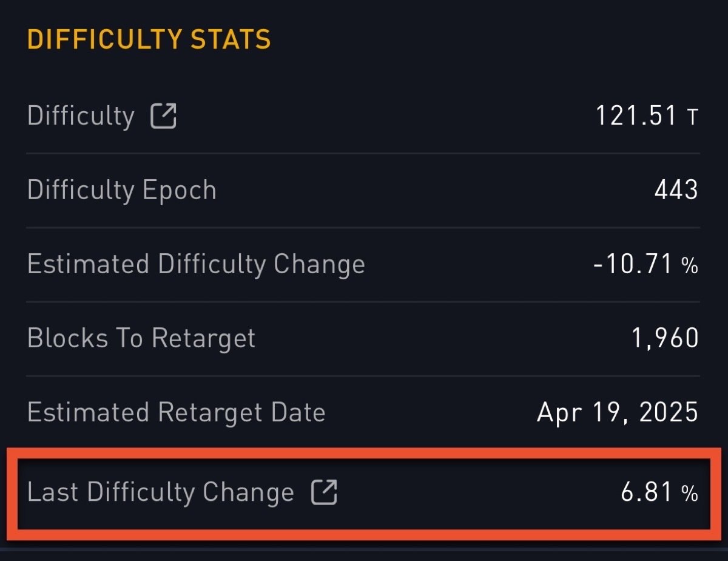Click empty space in the Blocks To Retarget row
Screen dimensions: 728x561
(x=443, y=339)
